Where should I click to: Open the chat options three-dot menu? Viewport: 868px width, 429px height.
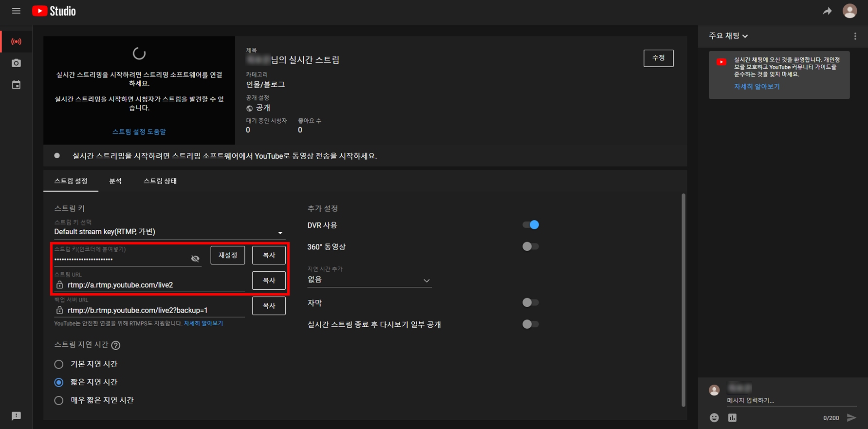pos(855,36)
